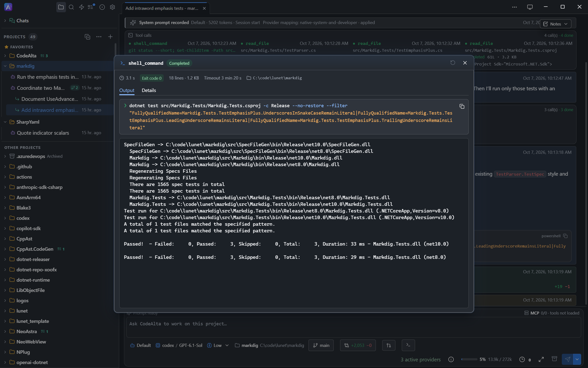
Task: Expand the CodeAlta project
Action: pos(5,56)
